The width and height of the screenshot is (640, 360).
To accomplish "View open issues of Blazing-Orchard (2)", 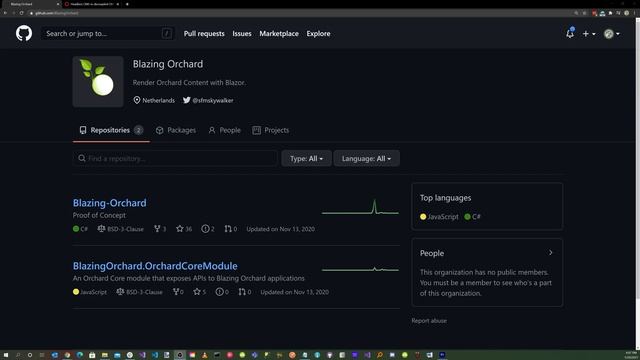I will [x=208, y=229].
